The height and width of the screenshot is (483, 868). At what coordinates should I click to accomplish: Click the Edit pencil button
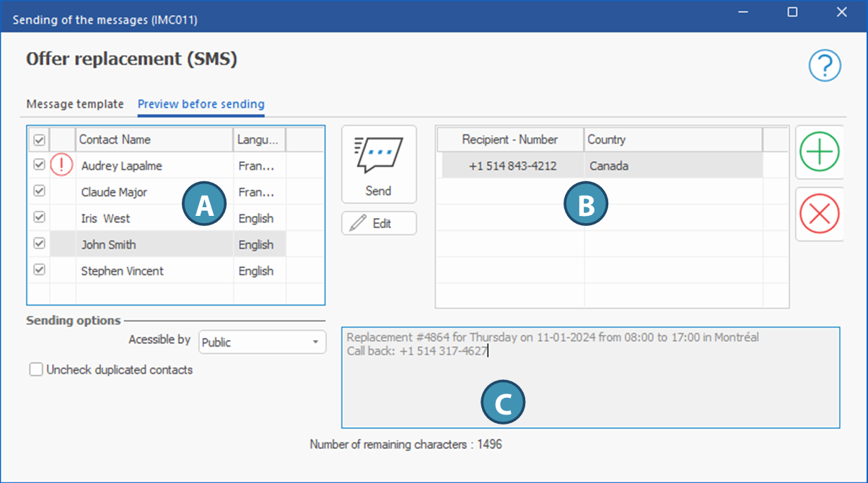click(379, 223)
